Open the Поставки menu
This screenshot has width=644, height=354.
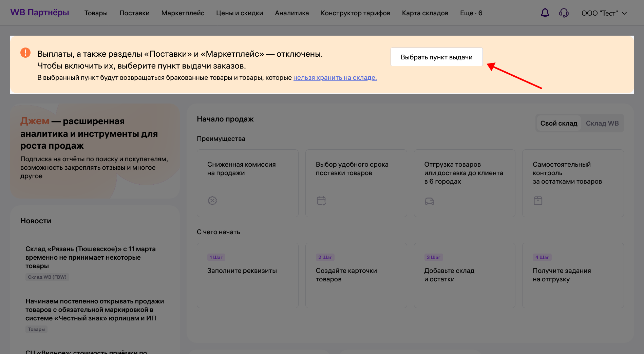[x=134, y=13]
